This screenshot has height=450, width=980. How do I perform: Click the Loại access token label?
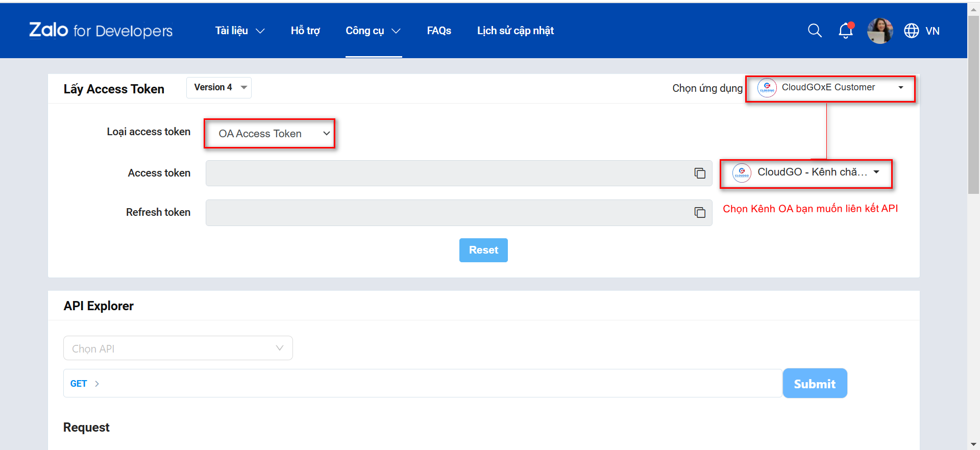pyautogui.click(x=149, y=132)
